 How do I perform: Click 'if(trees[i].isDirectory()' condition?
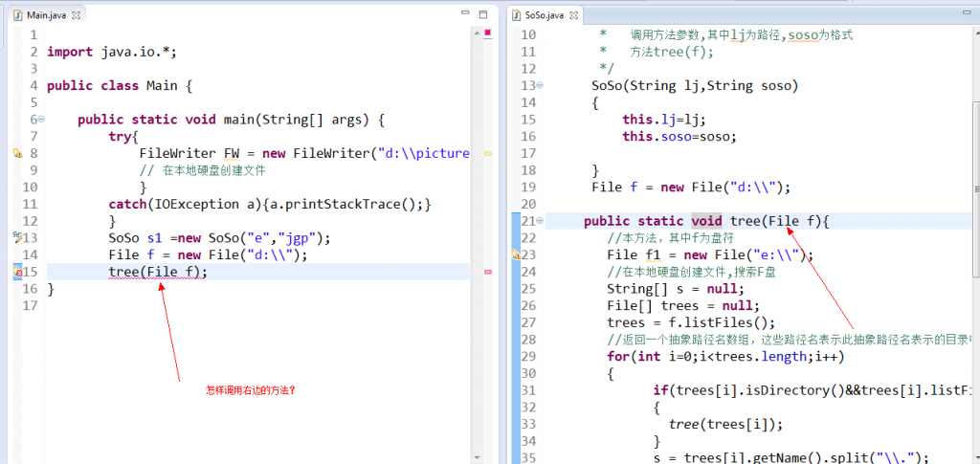(x=813, y=390)
